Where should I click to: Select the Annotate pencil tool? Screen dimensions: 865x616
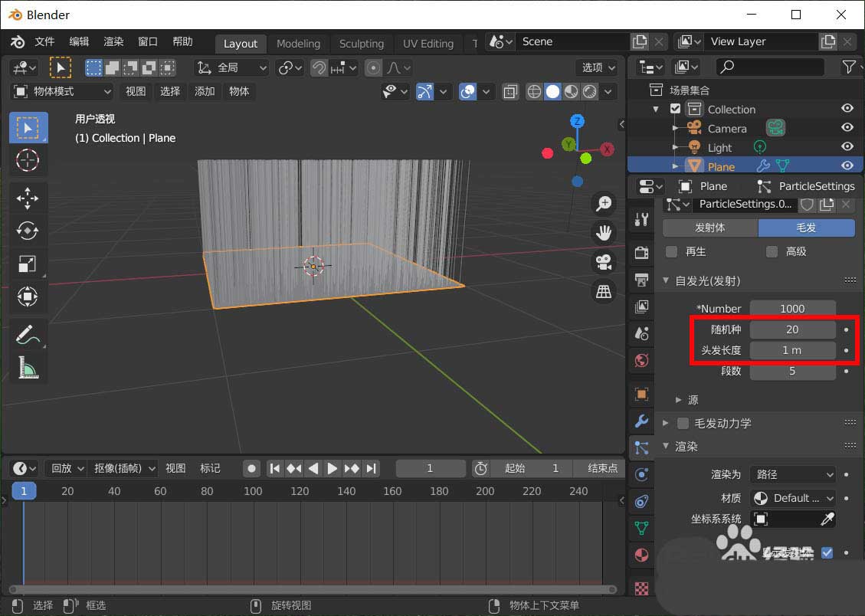pos(28,335)
